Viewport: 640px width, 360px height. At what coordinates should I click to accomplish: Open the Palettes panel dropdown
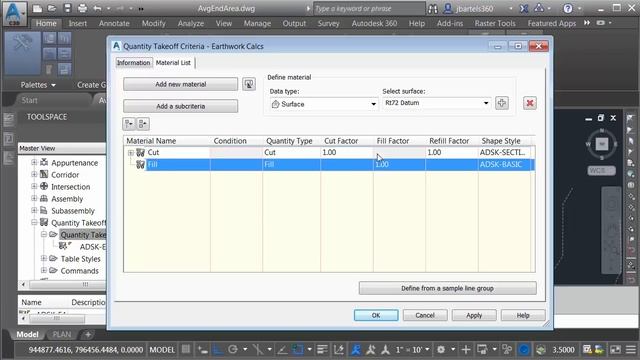coord(38,85)
